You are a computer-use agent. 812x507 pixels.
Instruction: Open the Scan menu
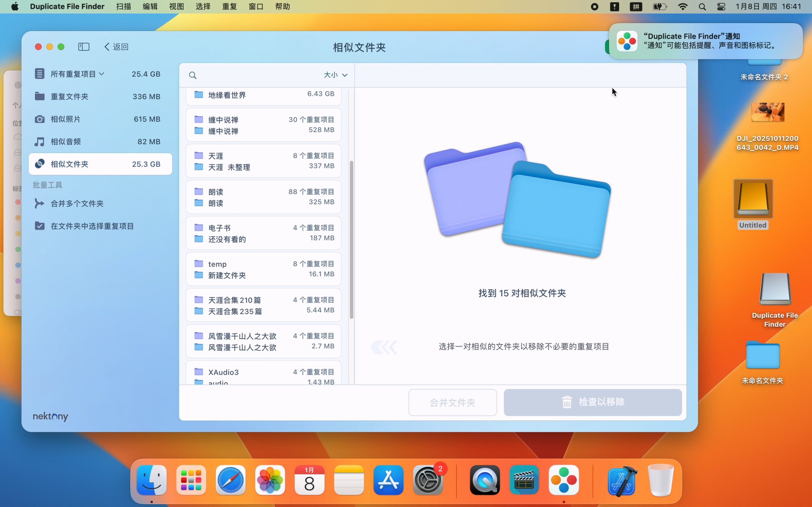pyautogui.click(x=123, y=7)
